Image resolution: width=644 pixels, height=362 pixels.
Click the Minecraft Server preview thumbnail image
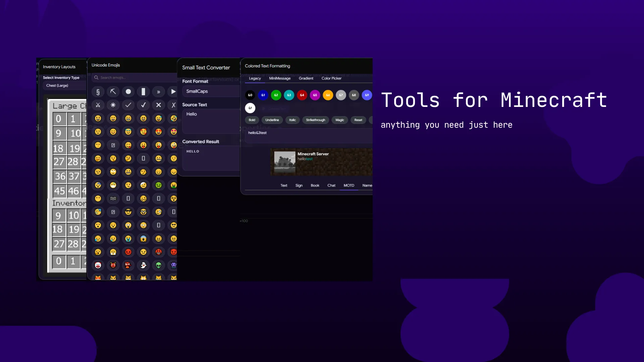[285, 162]
